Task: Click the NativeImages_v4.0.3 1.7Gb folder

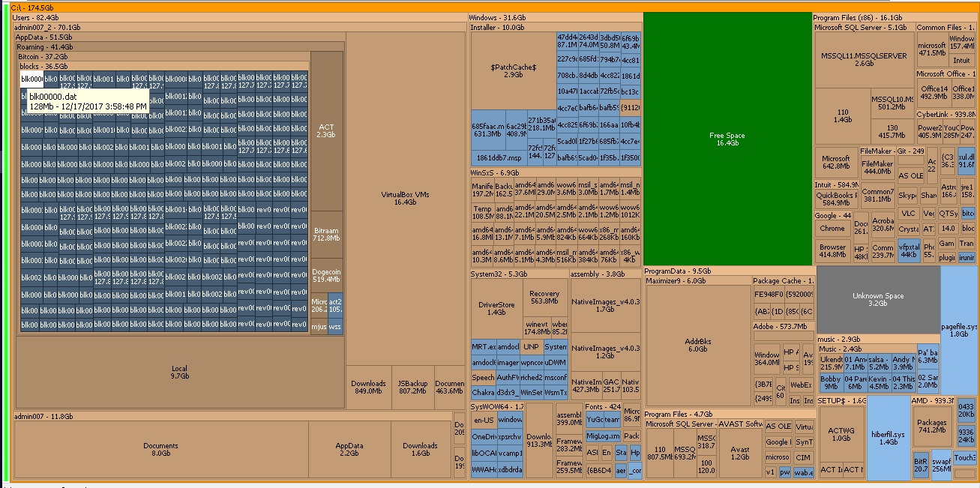Action: click(x=605, y=305)
